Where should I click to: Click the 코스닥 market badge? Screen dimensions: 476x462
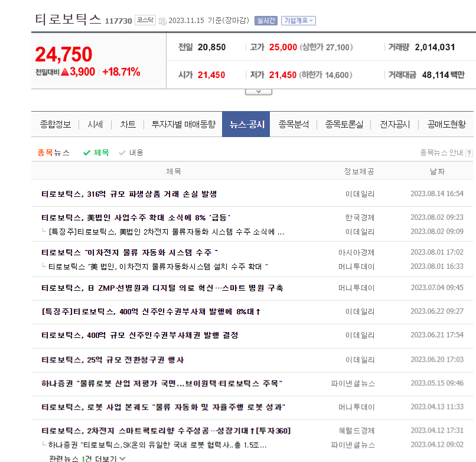point(145,20)
